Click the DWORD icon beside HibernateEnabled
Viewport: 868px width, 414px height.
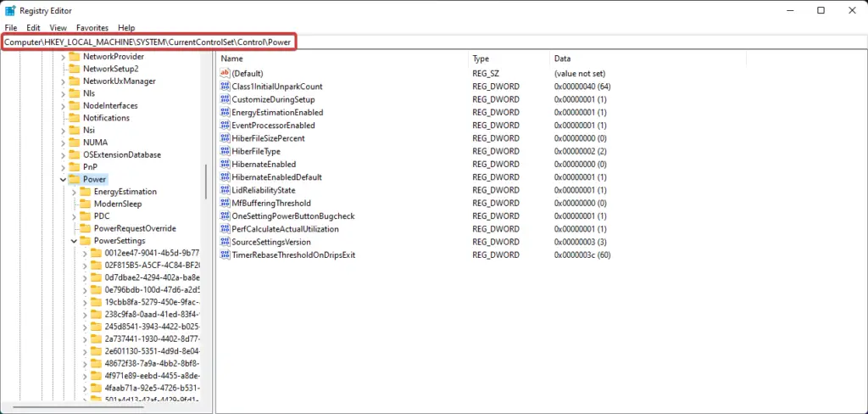[225, 164]
